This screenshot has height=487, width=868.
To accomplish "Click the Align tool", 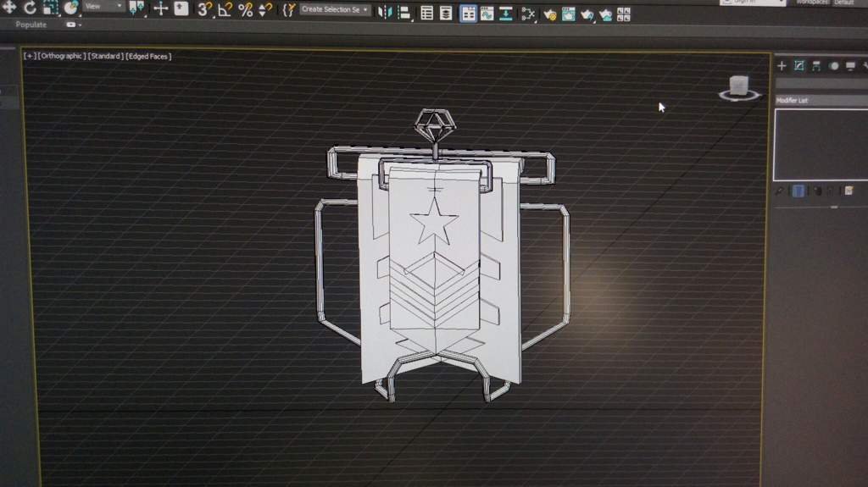I will [404, 13].
